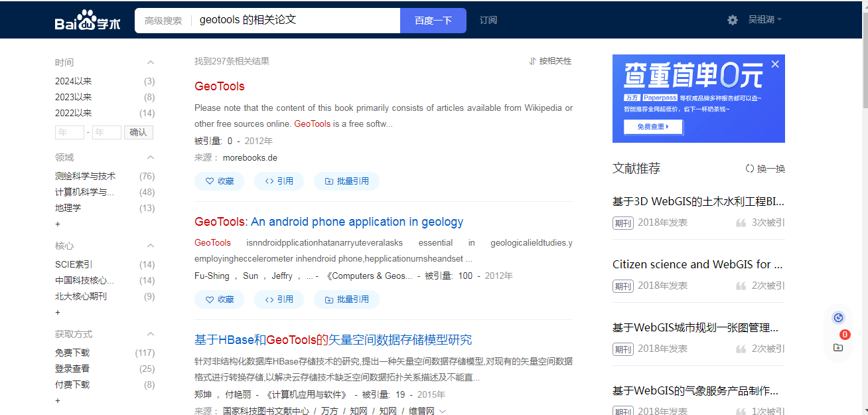Open recommendation 基于WebGIS的气象服务产品制作...
This screenshot has height=415, width=868.
point(695,390)
